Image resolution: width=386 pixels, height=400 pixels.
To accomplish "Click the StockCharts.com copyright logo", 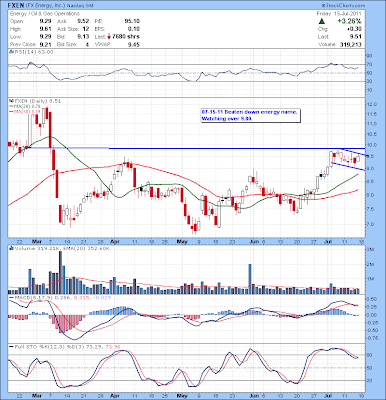I will tap(343, 6).
